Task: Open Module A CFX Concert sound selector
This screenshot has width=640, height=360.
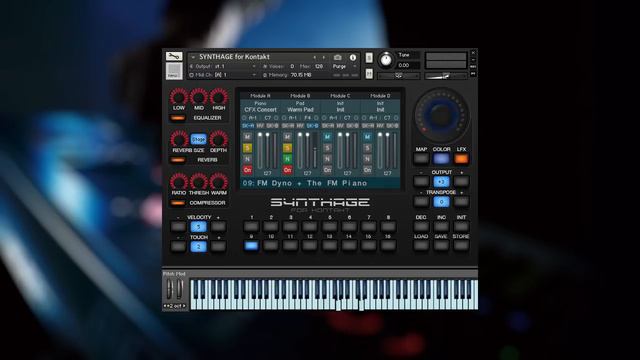Action: [260, 109]
